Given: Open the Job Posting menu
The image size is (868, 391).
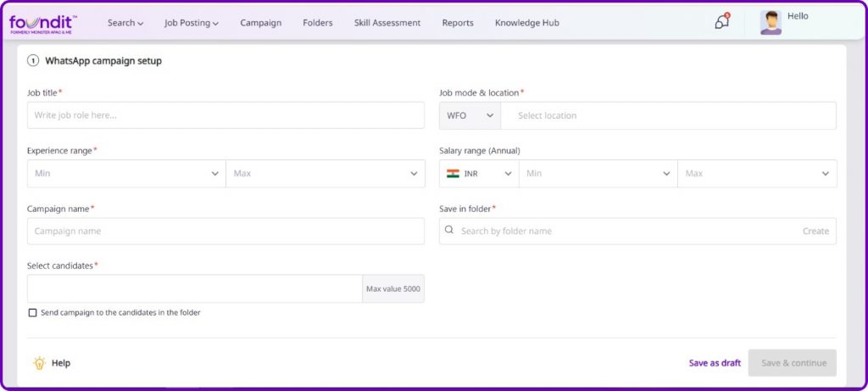Looking at the screenshot, I should click(192, 23).
